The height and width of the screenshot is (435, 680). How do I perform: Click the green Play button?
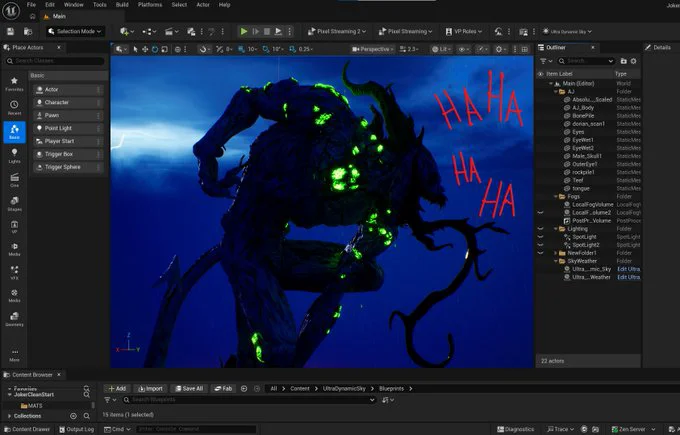coord(244,31)
